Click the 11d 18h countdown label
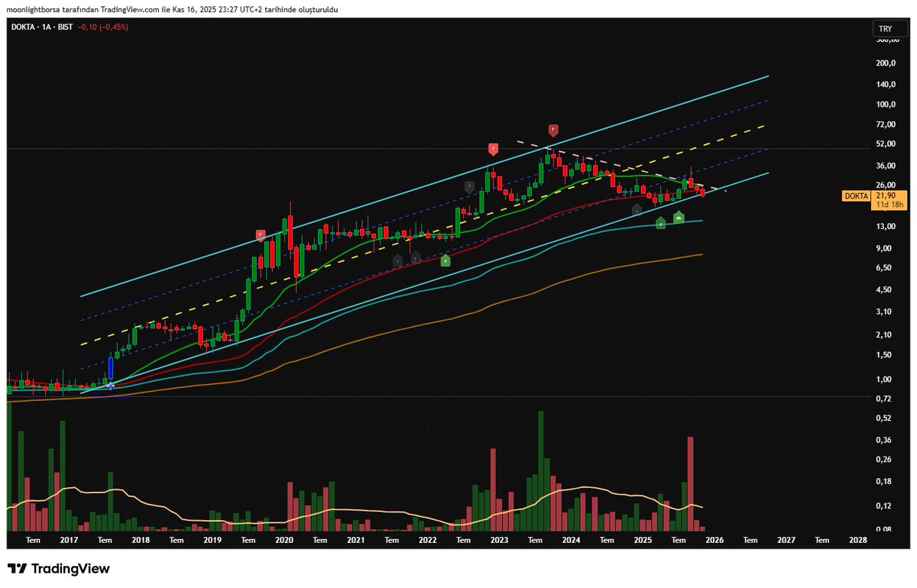 [x=889, y=205]
